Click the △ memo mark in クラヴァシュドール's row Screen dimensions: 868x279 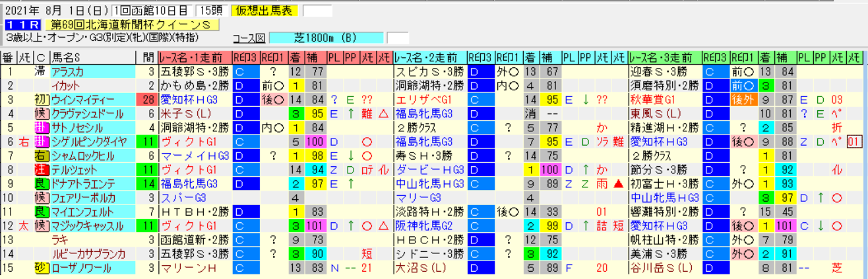(385, 113)
